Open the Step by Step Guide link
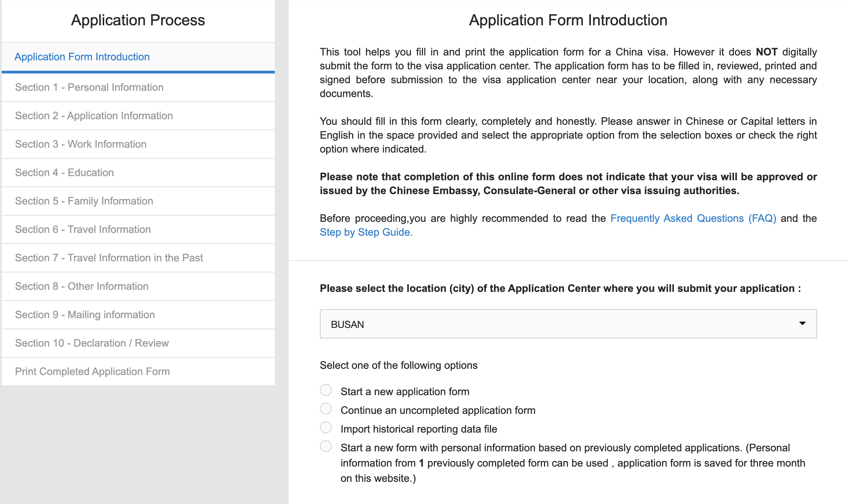The height and width of the screenshot is (504, 848). pyautogui.click(x=366, y=232)
